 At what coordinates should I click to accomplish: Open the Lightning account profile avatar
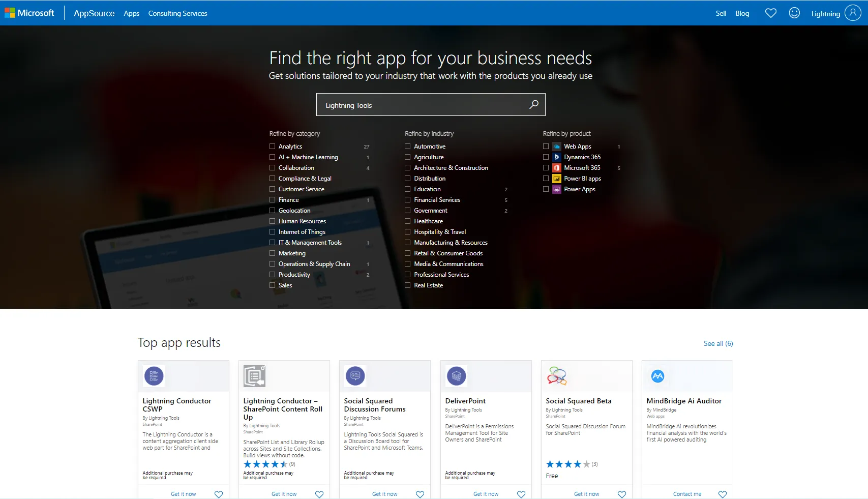click(x=853, y=13)
